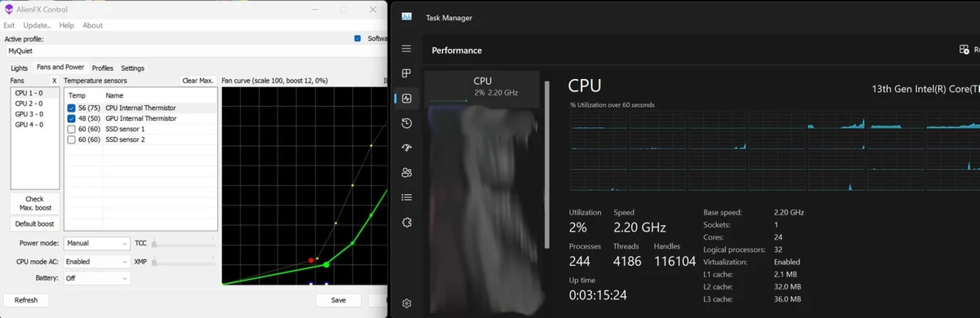Click the Save button
This screenshot has height=318, width=980.
[338, 300]
